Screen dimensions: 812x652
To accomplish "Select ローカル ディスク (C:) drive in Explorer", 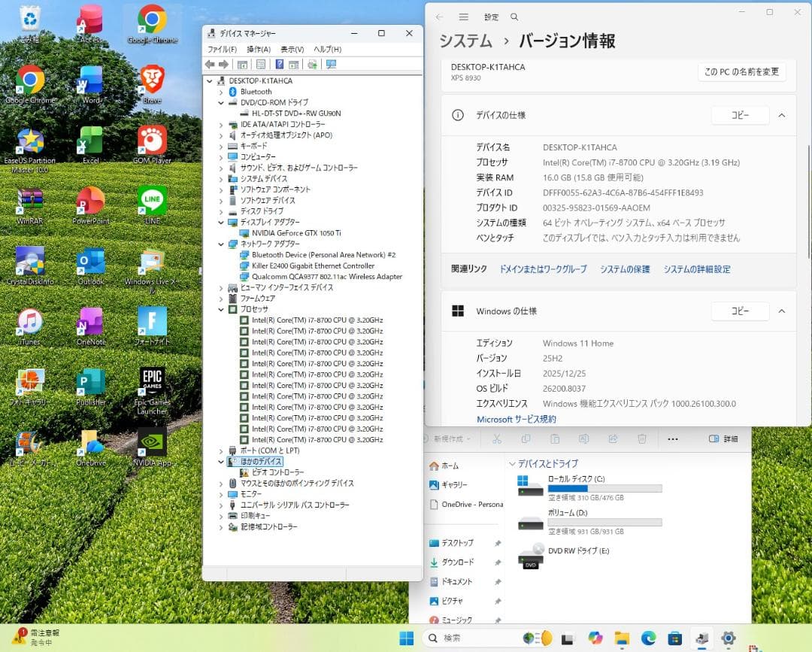I will click(x=589, y=488).
